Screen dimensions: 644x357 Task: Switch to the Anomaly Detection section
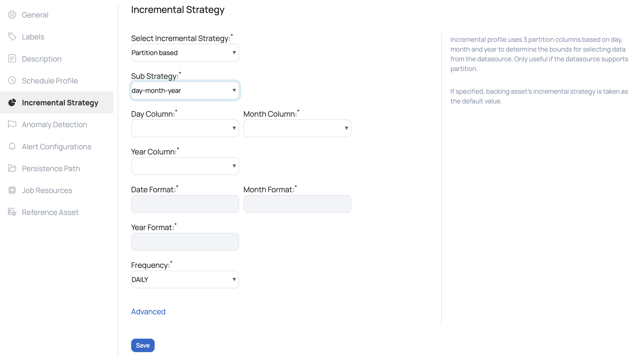54,124
